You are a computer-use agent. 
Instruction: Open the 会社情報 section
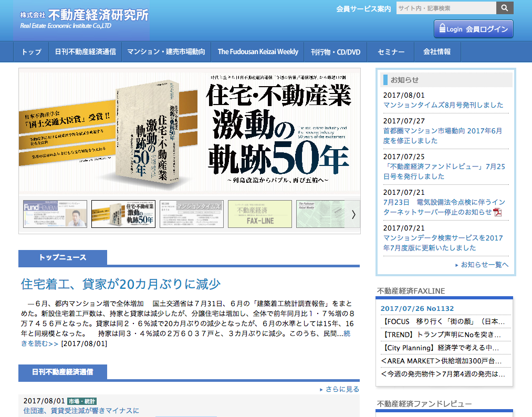click(436, 51)
